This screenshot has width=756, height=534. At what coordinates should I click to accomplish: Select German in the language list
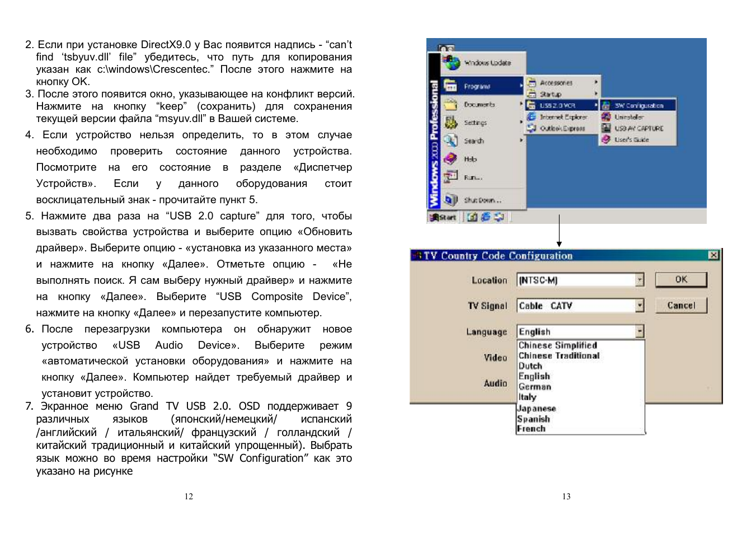581,387
